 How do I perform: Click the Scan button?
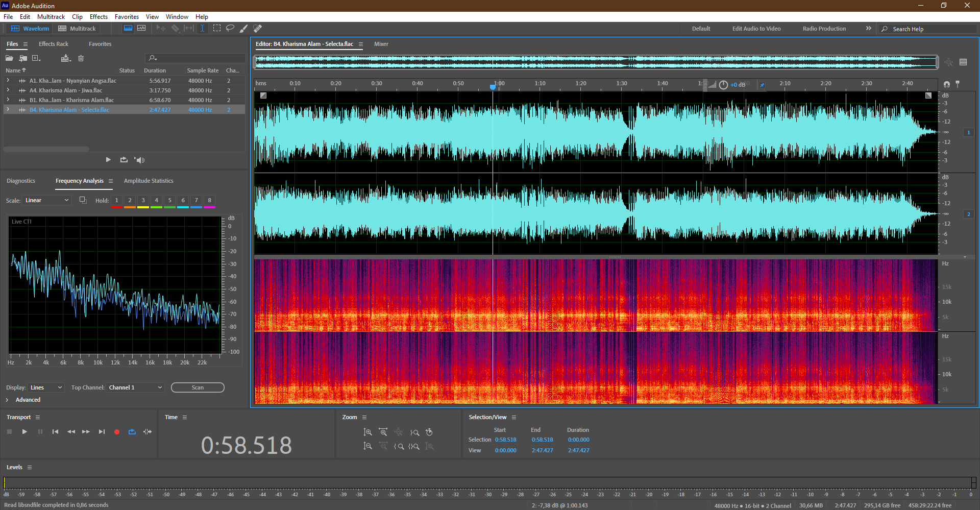[x=198, y=387]
